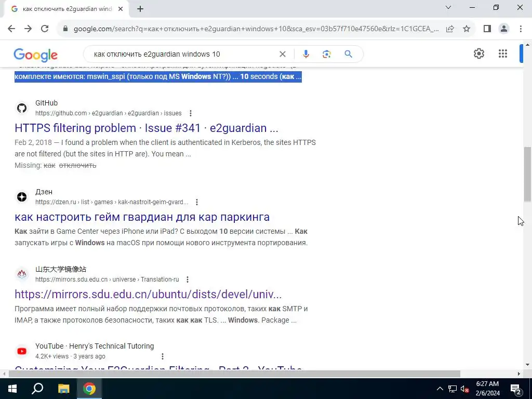Click the github.com e2guardian issues breadcrumb
532x399 pixels.
[x=108, y=113]
